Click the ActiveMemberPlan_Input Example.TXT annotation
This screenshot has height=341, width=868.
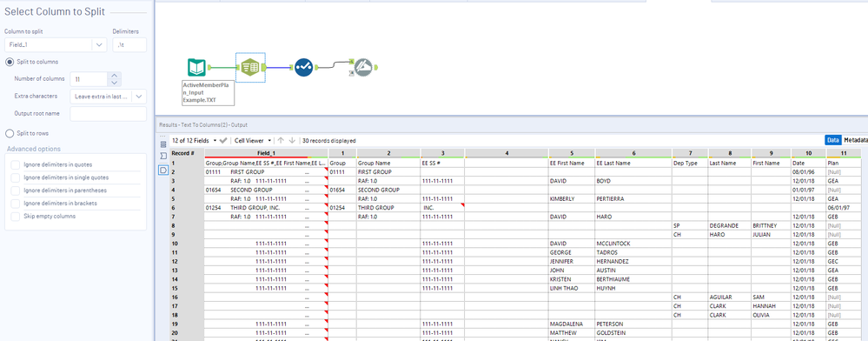[x=209, y=93]
